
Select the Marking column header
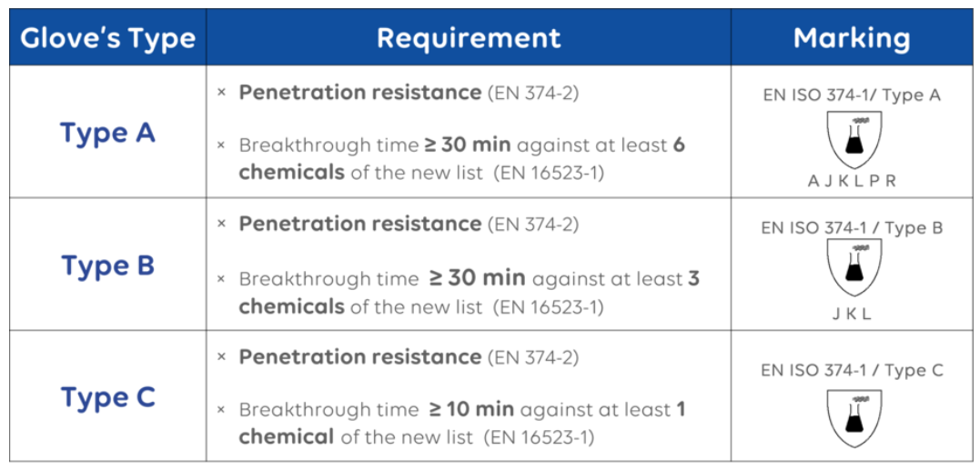pyautogui.click(x=852, y=37)
